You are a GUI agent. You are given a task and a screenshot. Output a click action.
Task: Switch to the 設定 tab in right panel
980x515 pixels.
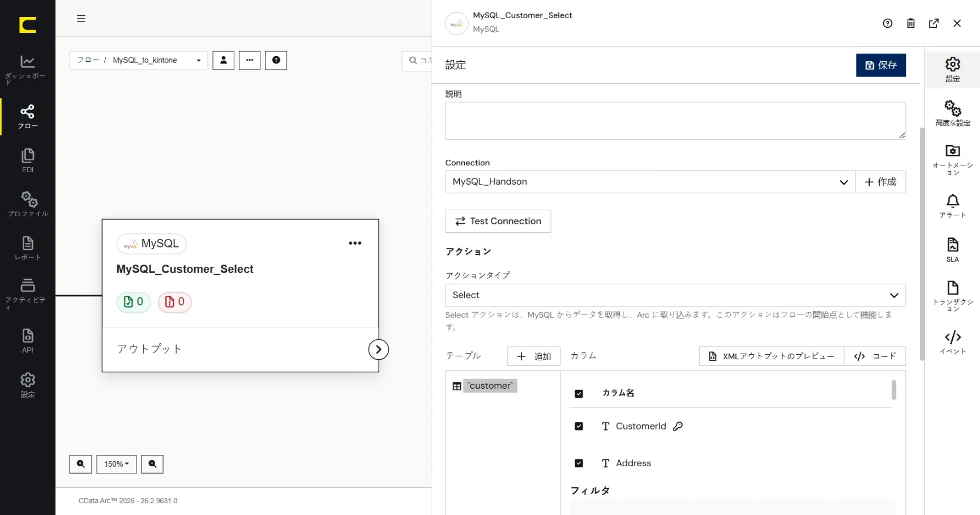pyautogui.click(x=953, y=70)
